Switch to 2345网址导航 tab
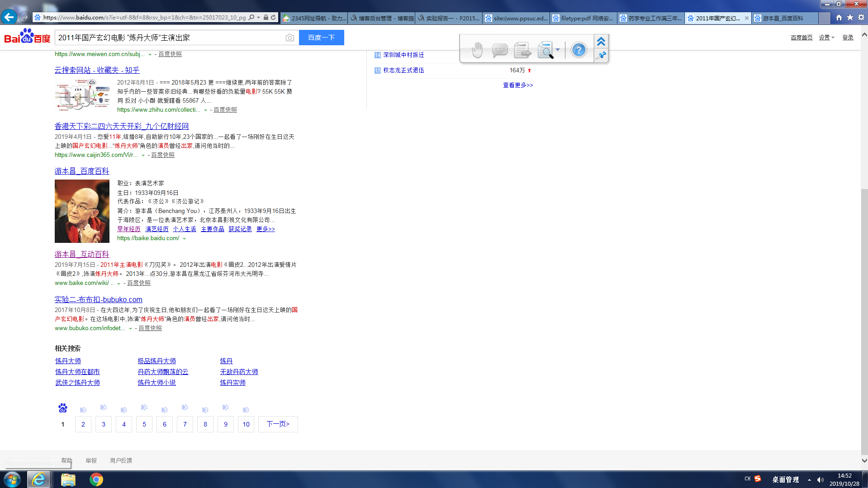The width and height of the screenshot is (868, 488). click(314, 18)
